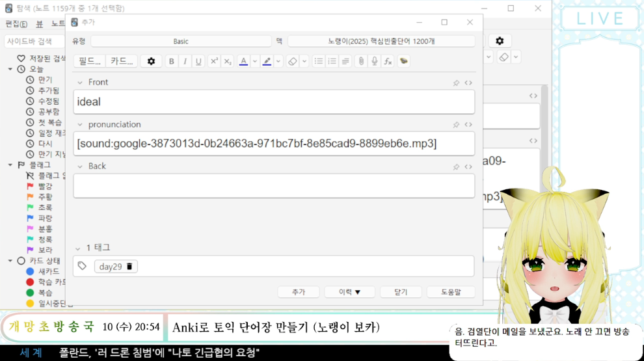Filter by 복습 green card state

pyautogui.click(x=45, y=293)
